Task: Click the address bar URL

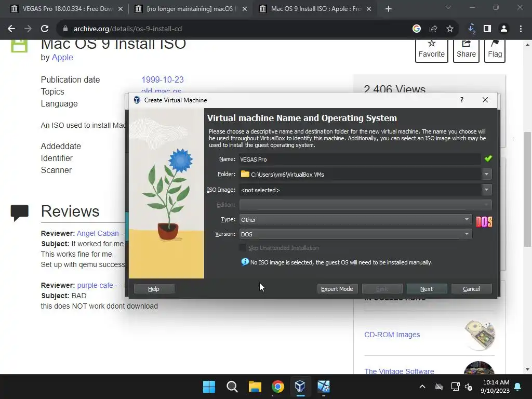Action: tap(128, 29)
